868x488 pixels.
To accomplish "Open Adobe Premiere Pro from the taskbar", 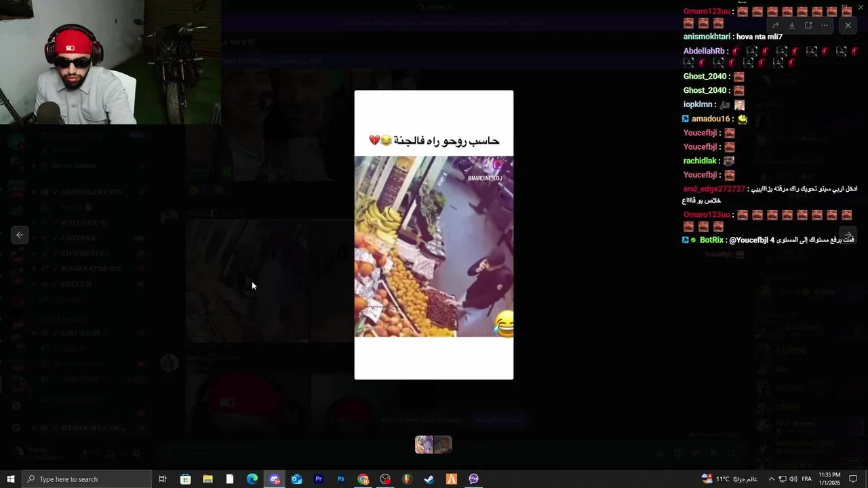I will click(319, 479).
